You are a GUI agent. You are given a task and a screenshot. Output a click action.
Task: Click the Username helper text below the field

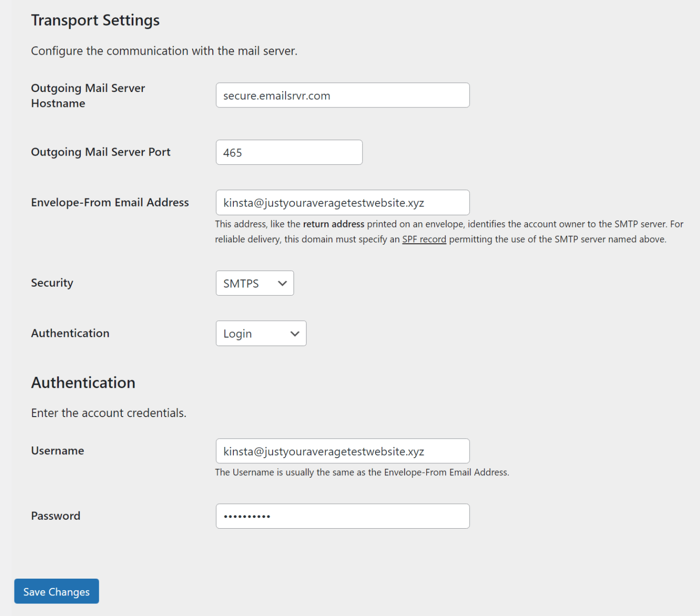tap(362, 472)
